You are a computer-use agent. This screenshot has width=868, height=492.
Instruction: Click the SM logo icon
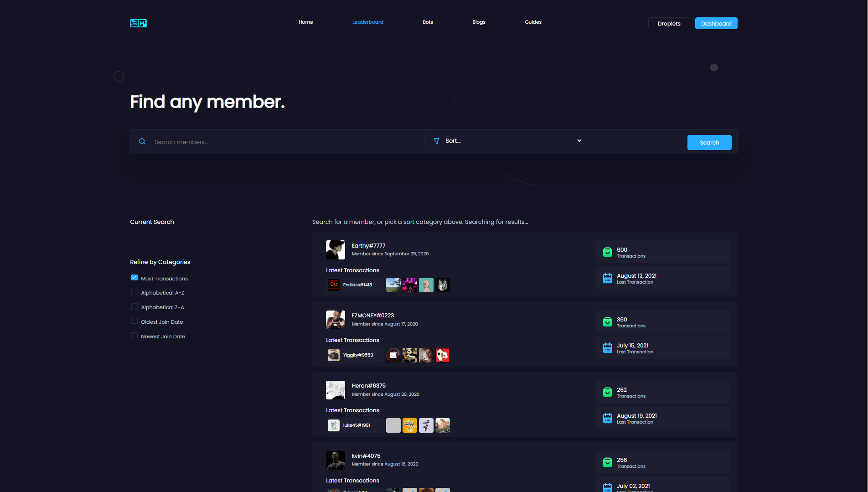click(x=138, y=23)
